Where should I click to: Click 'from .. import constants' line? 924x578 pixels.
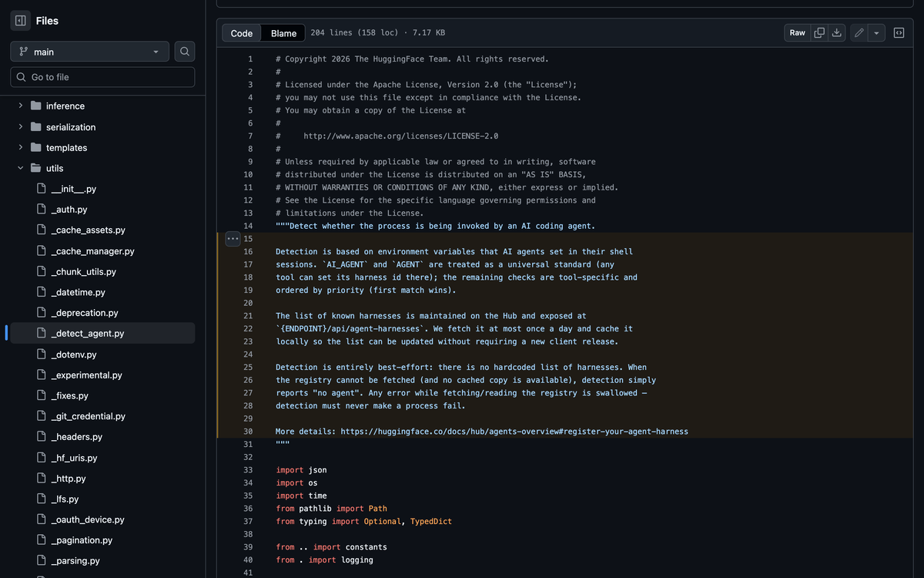331,546
